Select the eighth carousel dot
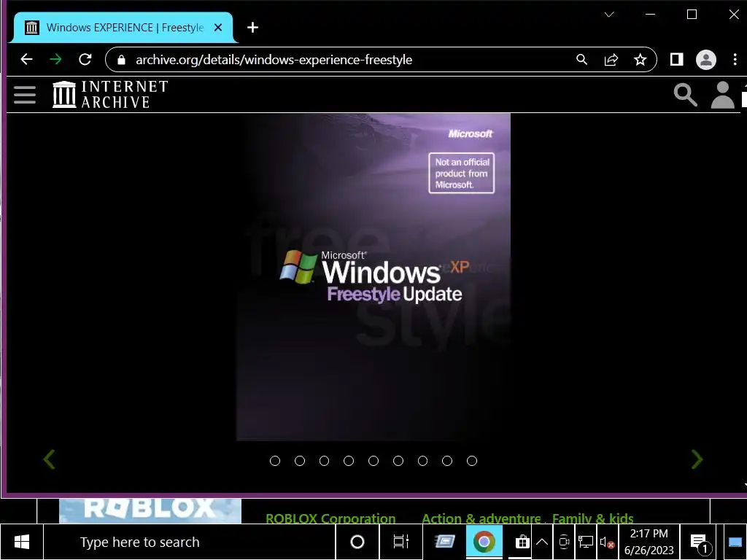The height and width of the screenshot is (560, 747). point(447,461)
